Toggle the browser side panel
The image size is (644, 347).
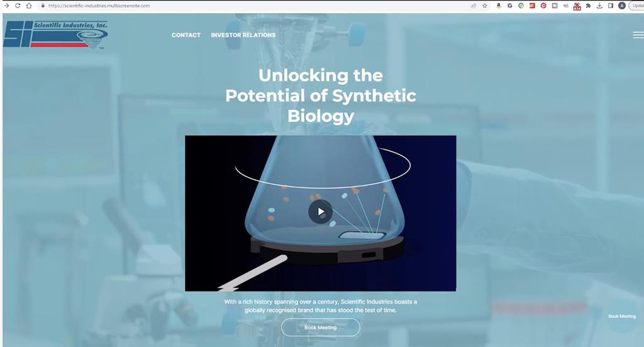coord(611,6)
